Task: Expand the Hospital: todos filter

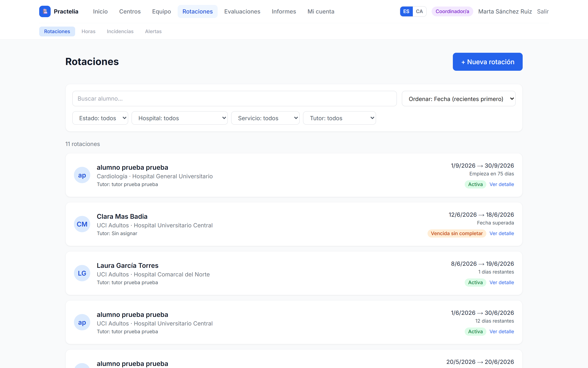Action: coord(179,118)
